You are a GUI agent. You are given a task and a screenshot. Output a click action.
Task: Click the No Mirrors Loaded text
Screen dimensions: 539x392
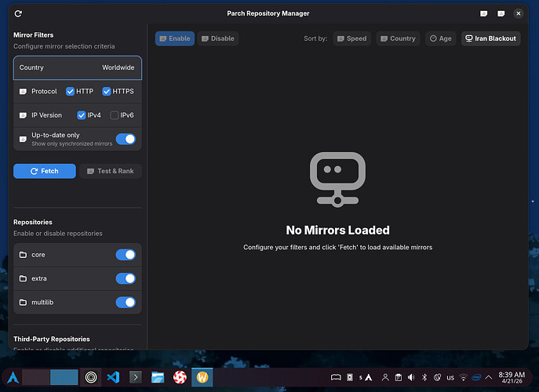[x=337, y=230]
